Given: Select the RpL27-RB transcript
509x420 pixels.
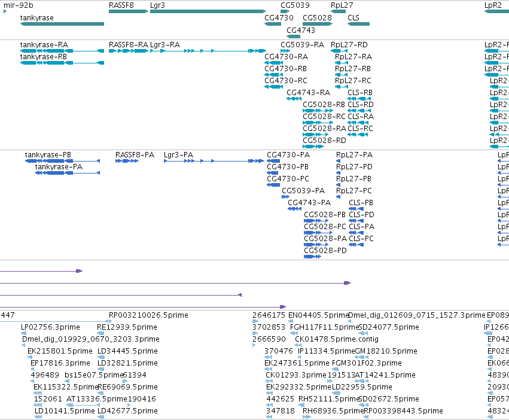Looking at the screenshot, I should (x=342, y=75).
